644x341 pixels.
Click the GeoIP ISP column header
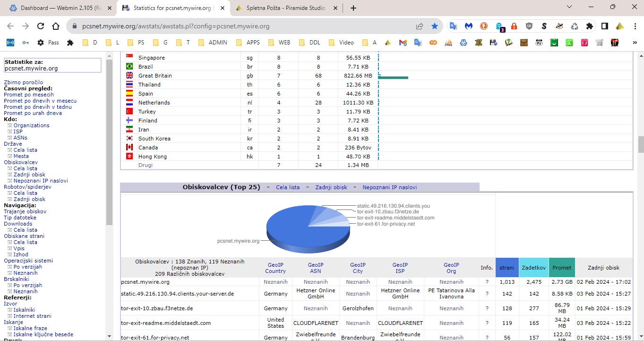[x=400, y=268]
